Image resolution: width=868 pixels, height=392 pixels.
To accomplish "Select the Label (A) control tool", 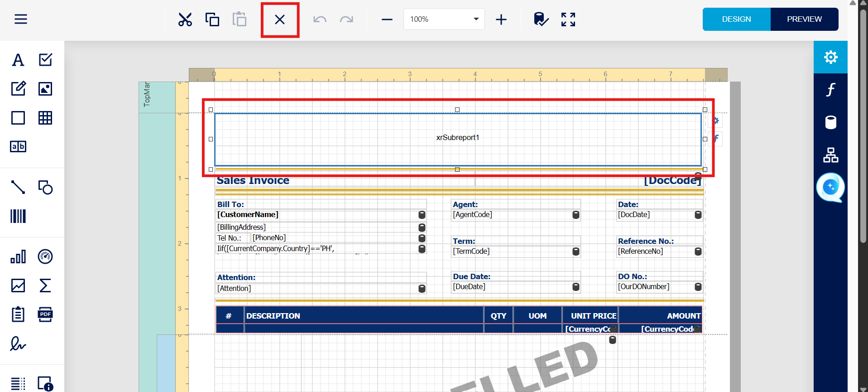I will click(x=18, y=60).
